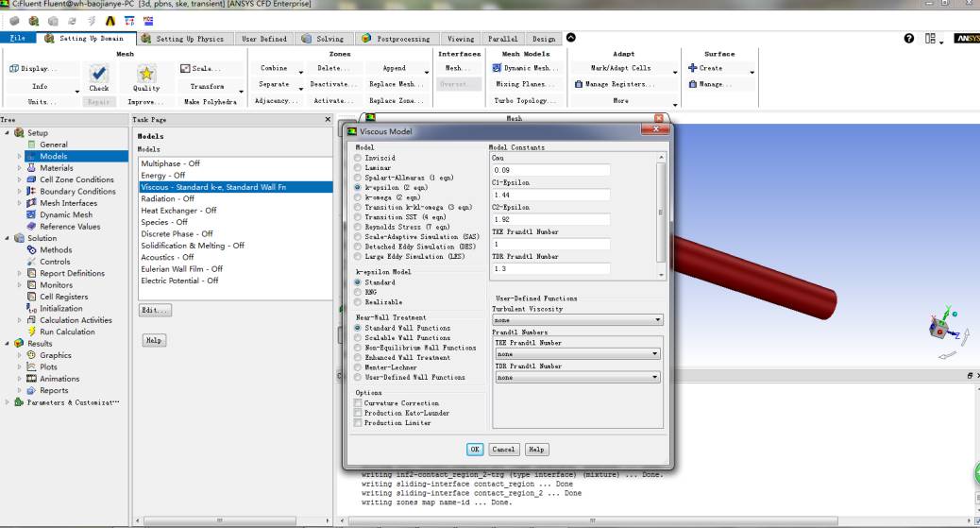This screenshot has width=980, height=528.
Task: Click the question mark help icon
Action: pos(909,38)
